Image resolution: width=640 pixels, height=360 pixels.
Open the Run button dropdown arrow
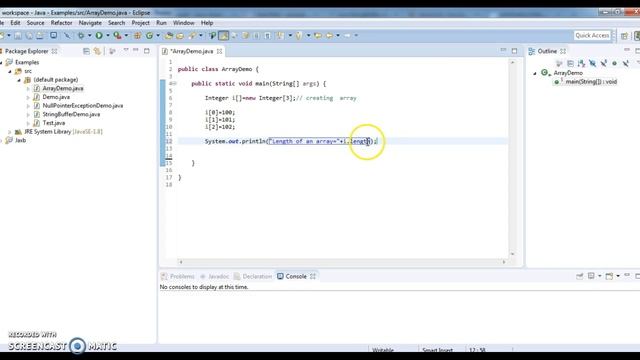(108, 36)
